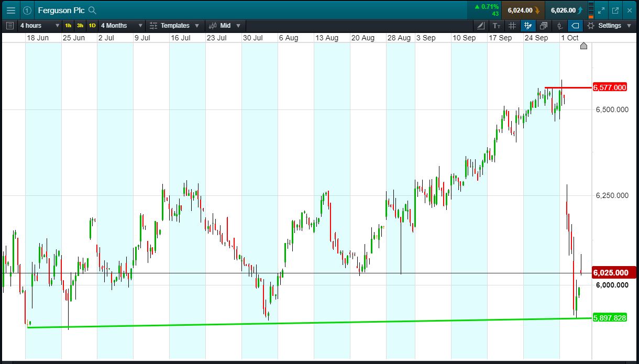Click the sell price 6,024.00
639x364 pixels.
click(523, 10)
